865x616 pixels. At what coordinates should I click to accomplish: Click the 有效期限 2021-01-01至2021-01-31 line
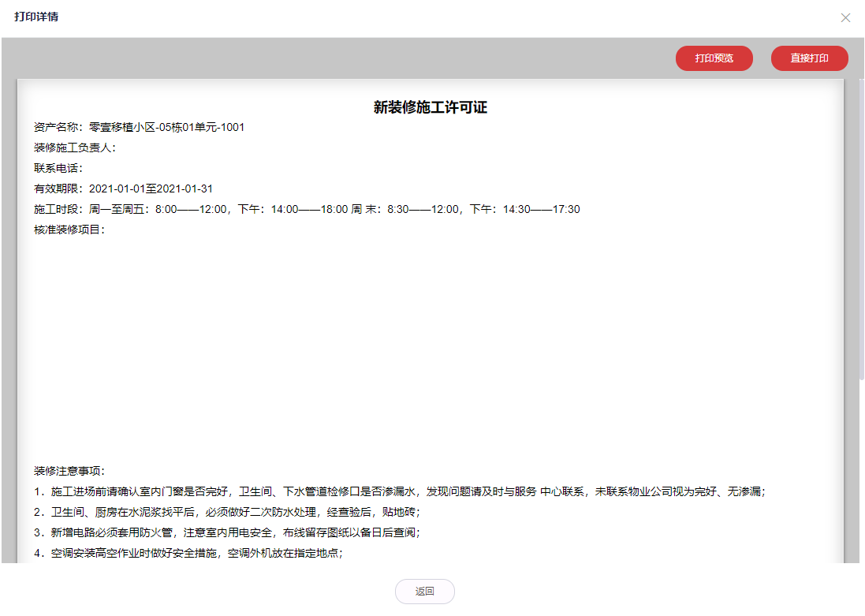point(123,189)
